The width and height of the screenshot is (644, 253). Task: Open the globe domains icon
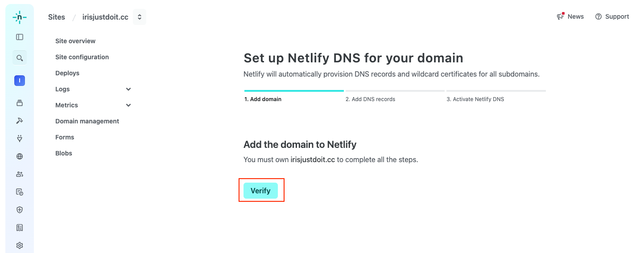(19, 156)
